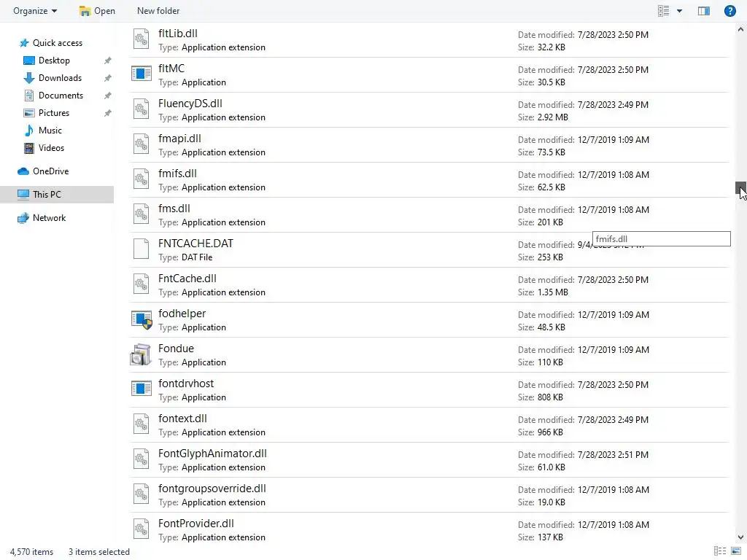Image resolution: width=747 pixels, height=560 pixels.
Task: Select the fltMC application icon
Action: click(142, 75)
